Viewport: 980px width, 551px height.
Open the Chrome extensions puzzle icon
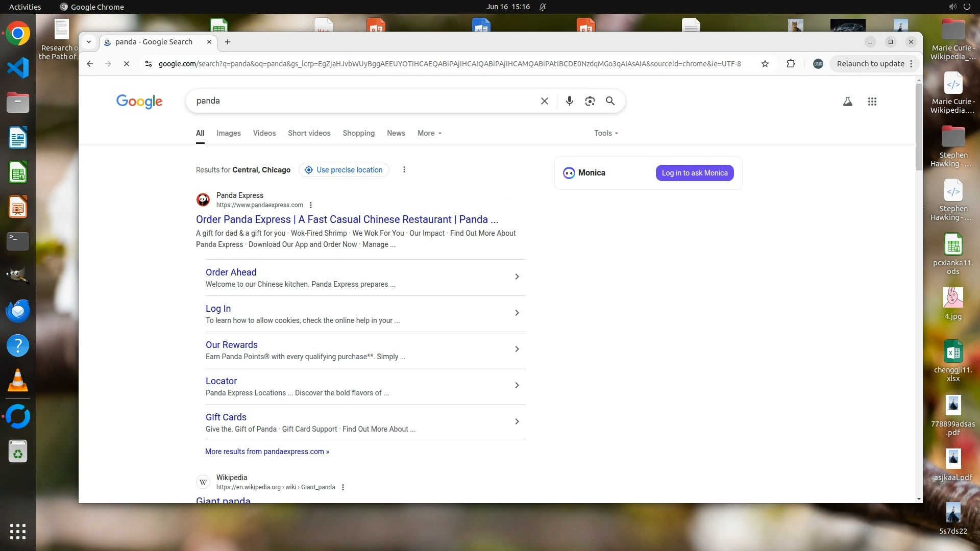tap(791, 64)
